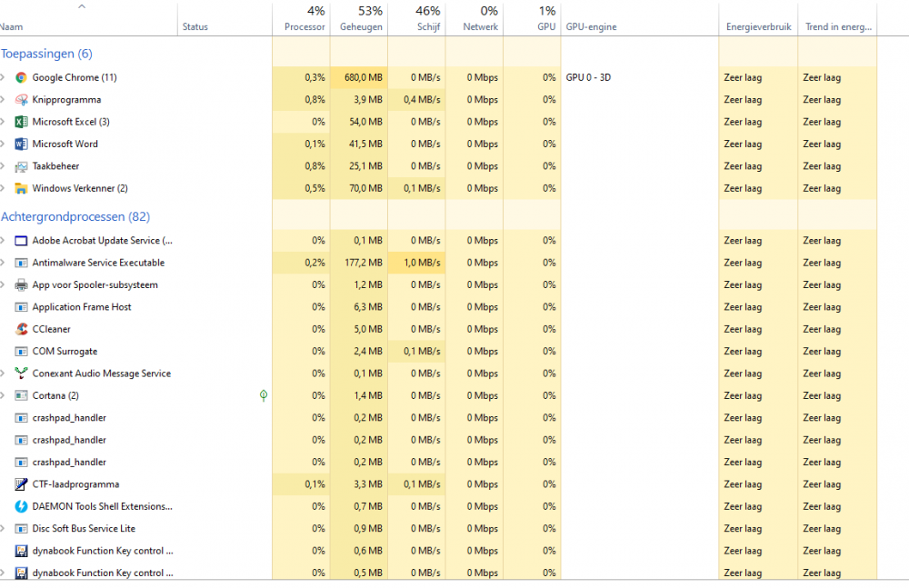The image size is (909, 588).
Task: Click the Conexant Audio Message Service icon
Action: tap(22, 374)
